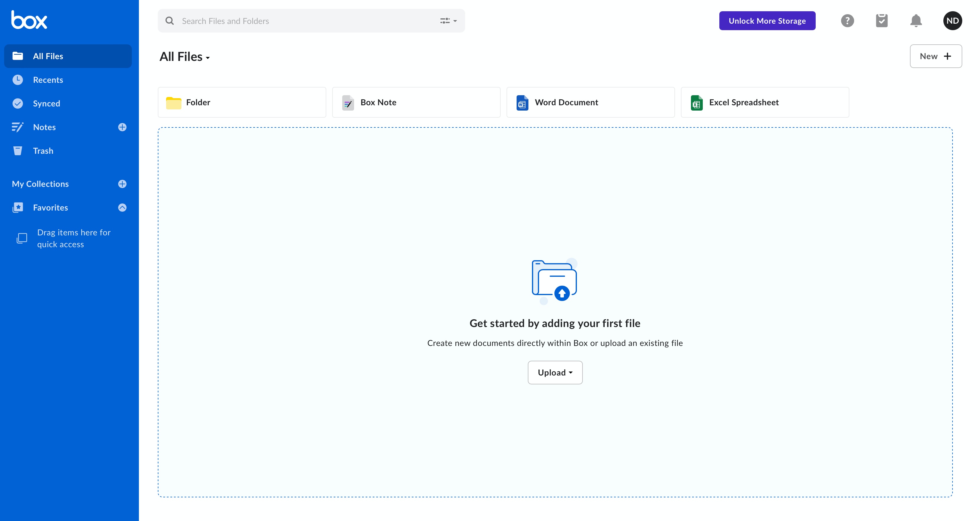Image resolution: width=980 pixels, height=521 pixels.
Task: Create a new collection using the plus icon
Action: pyautogui.click(x=122, y=184)
